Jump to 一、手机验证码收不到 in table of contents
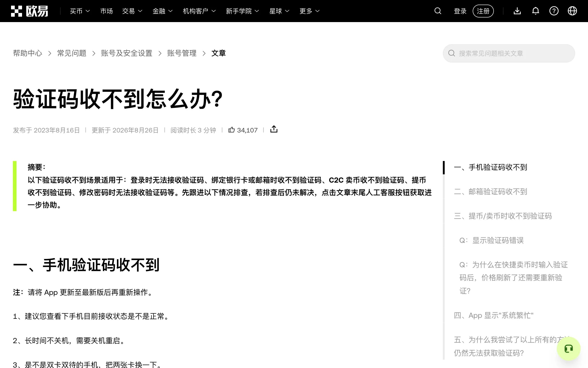This screenshot has width=588, height=368. (x=490, y=167)
